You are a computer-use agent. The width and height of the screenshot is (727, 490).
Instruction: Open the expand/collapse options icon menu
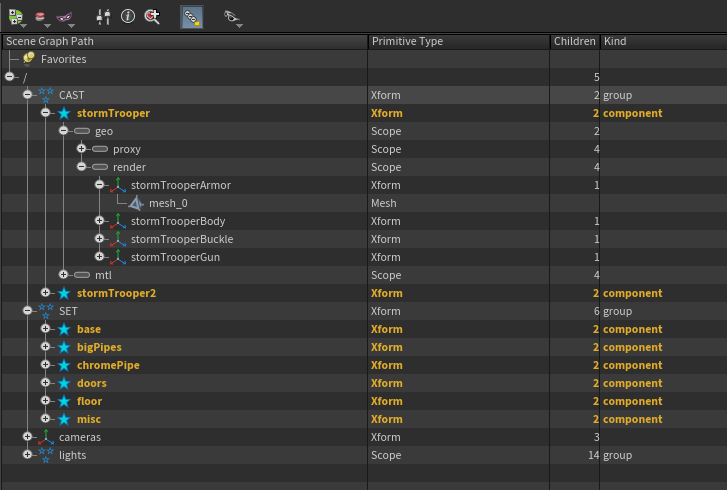click(x=16, y=17)
